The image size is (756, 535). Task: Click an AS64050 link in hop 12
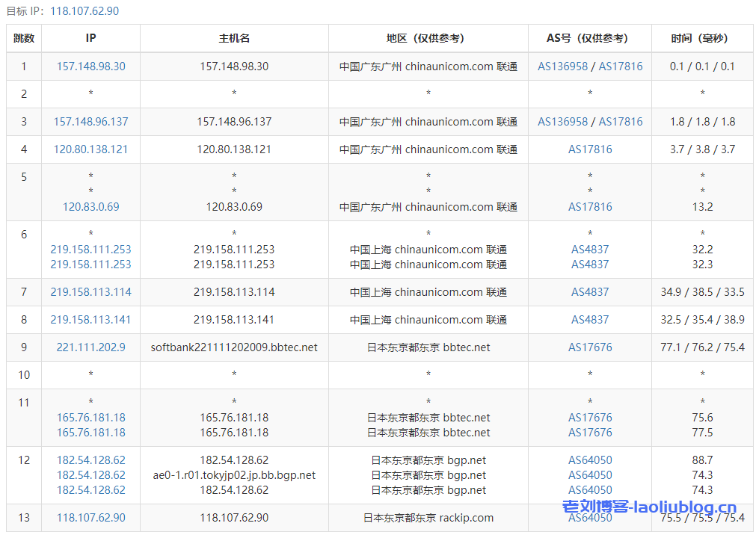pos(590,459)
